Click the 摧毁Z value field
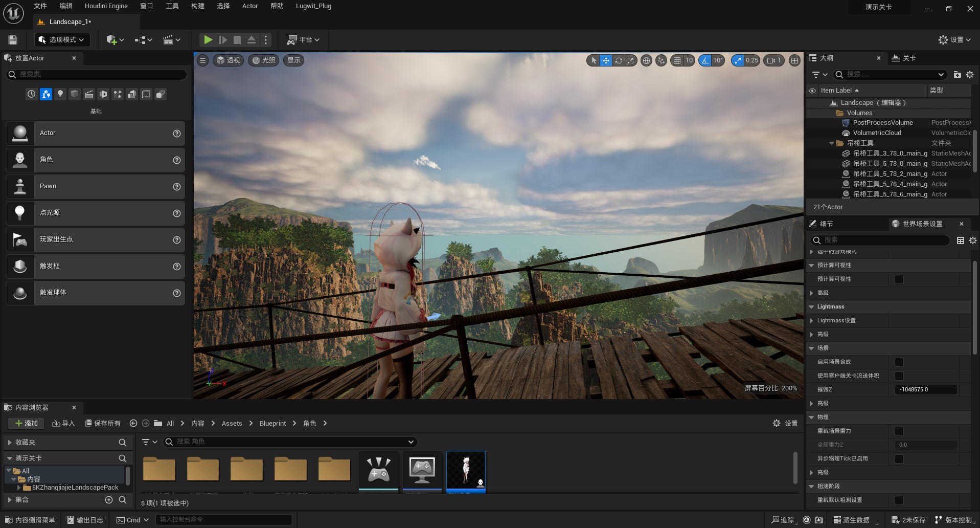This screenshot has width=980, height=528. [926, 390]
